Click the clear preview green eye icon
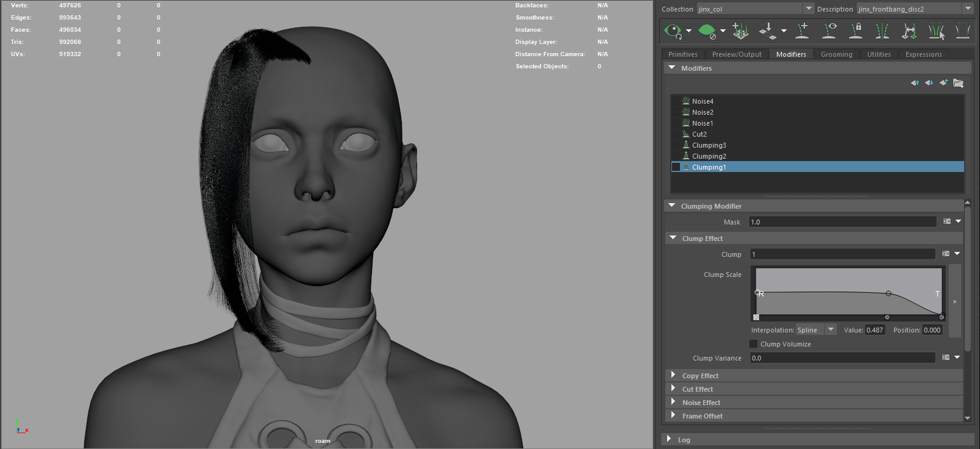Image resolution: width=980 pixels, height=449 pixels. pos(707,31)
